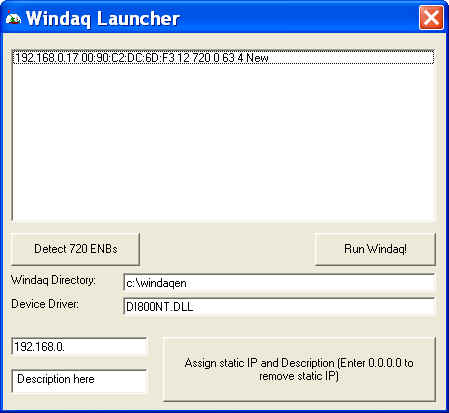Click the c:\windaqen path text
449x413 pixels.
[156, 283]
